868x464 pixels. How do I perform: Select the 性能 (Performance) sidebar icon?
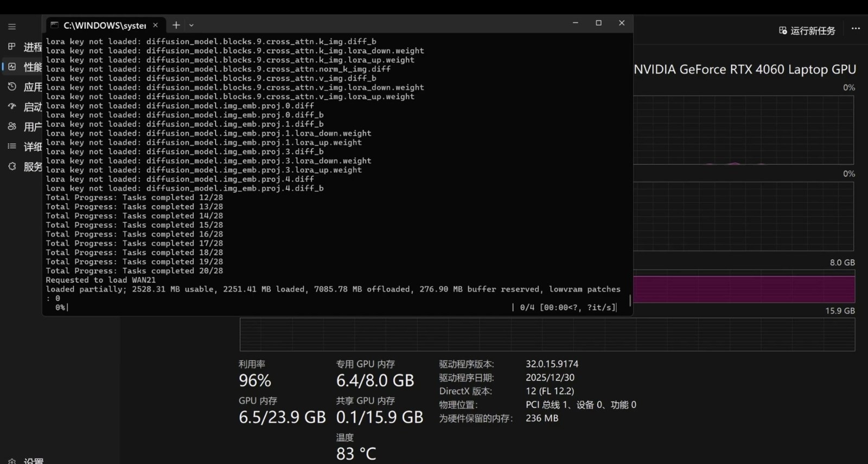12,67
